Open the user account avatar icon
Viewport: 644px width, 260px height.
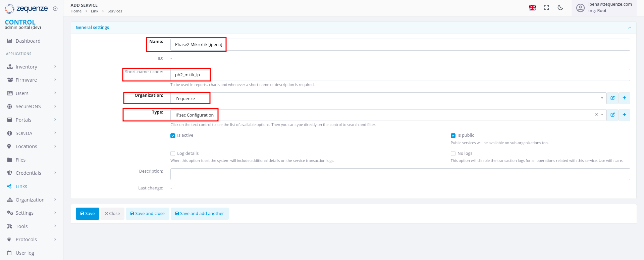(580, 8)
